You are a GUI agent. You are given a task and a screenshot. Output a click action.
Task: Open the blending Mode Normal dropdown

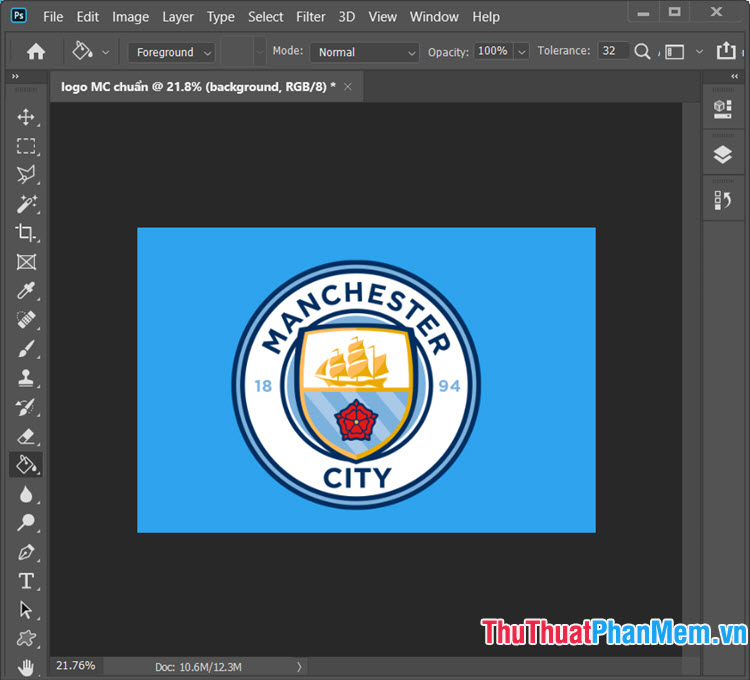(x=364, y=52)
